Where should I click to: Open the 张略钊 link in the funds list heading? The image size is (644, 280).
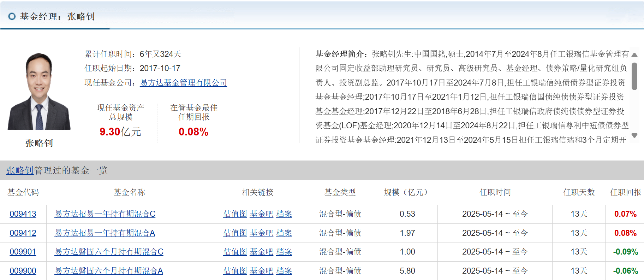pyautogui.click(x=20, y=170)
